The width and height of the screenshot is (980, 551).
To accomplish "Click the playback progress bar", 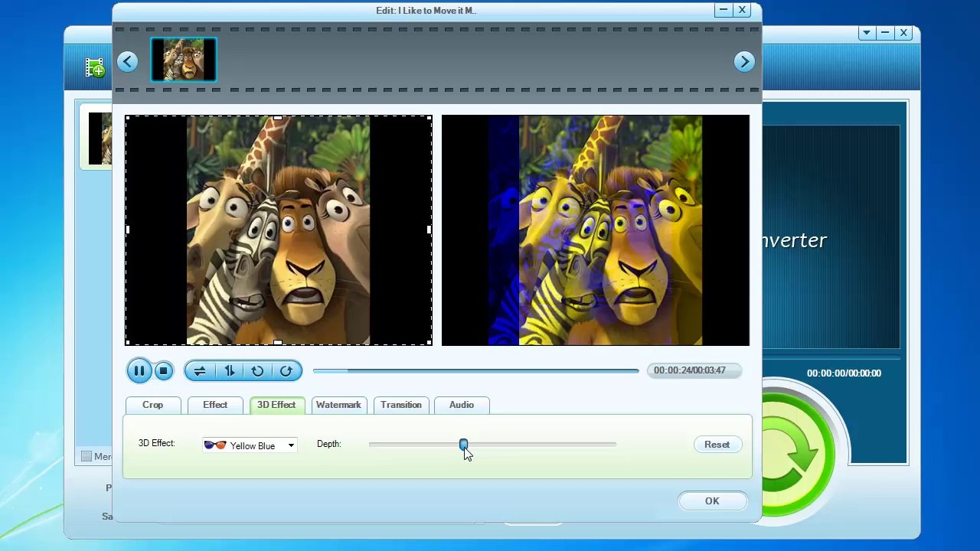I will pos(475,370).
